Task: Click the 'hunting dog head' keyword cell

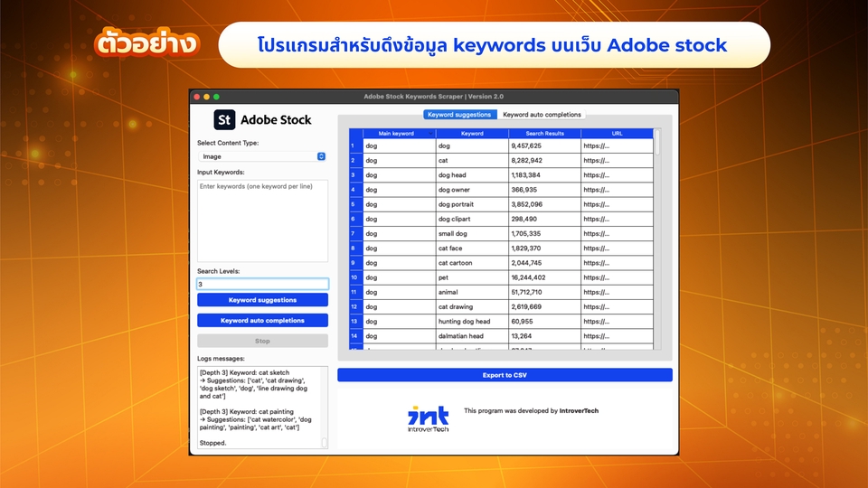Action: (x=472, y=322)
